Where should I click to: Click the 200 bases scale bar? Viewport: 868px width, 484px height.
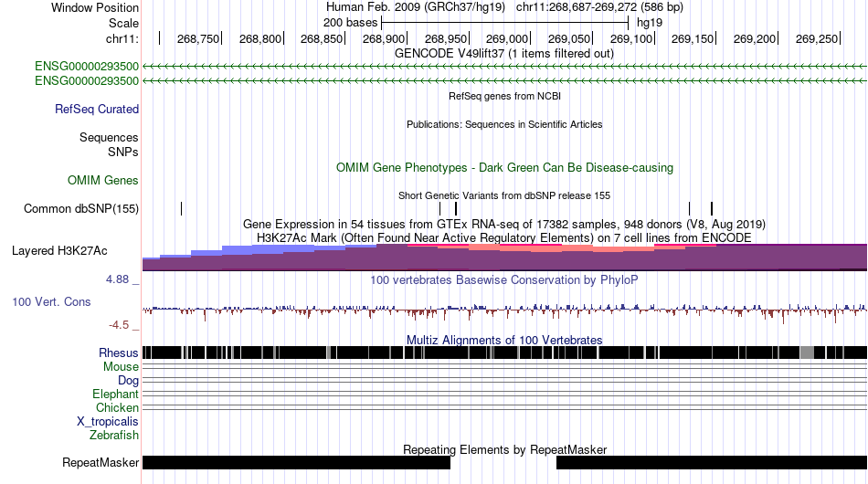(x=505, y=23)
